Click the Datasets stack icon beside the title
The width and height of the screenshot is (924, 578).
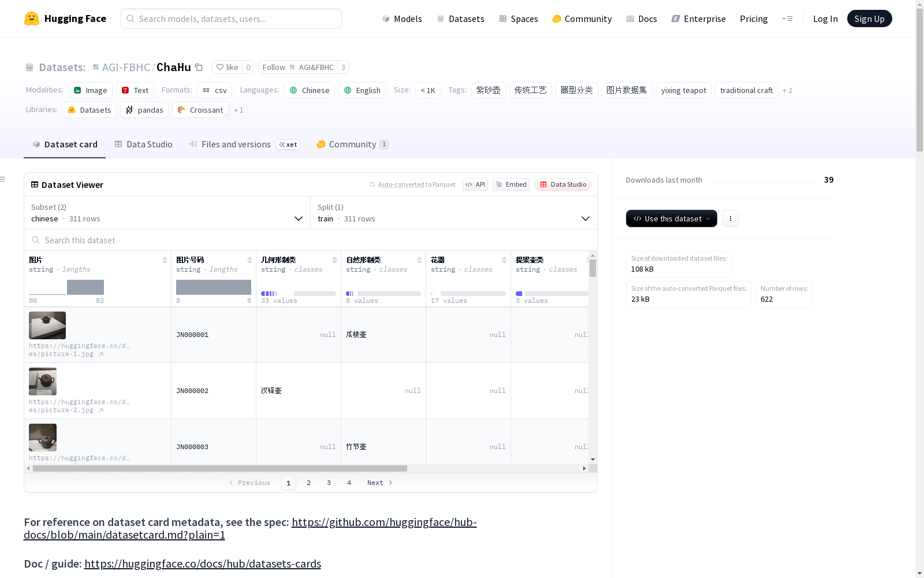click(29, 67)
